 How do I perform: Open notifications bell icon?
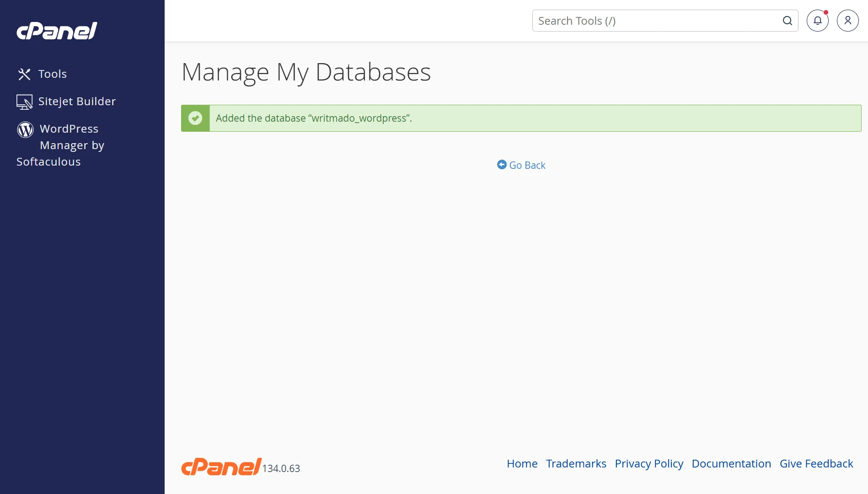[x=818, y=21]
